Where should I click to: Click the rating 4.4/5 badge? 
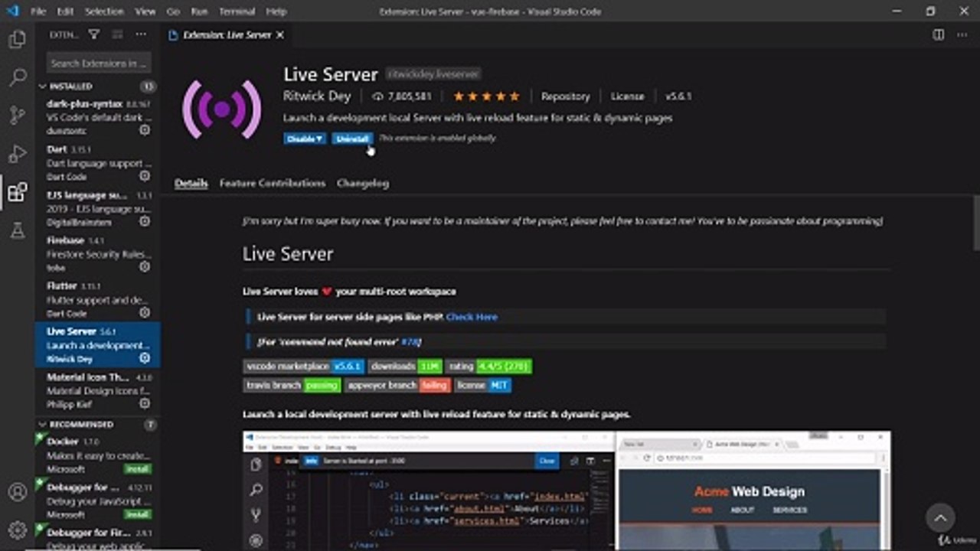(488, 367)
